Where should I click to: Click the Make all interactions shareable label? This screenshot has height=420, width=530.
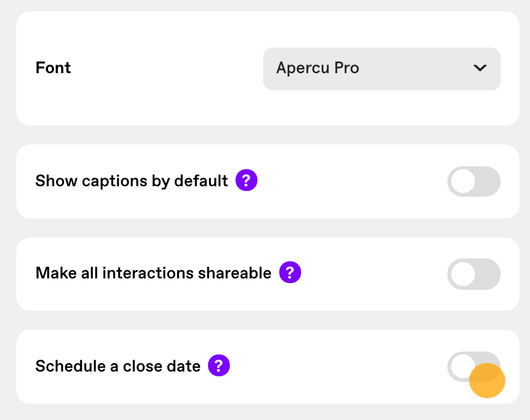click(153, 273)
